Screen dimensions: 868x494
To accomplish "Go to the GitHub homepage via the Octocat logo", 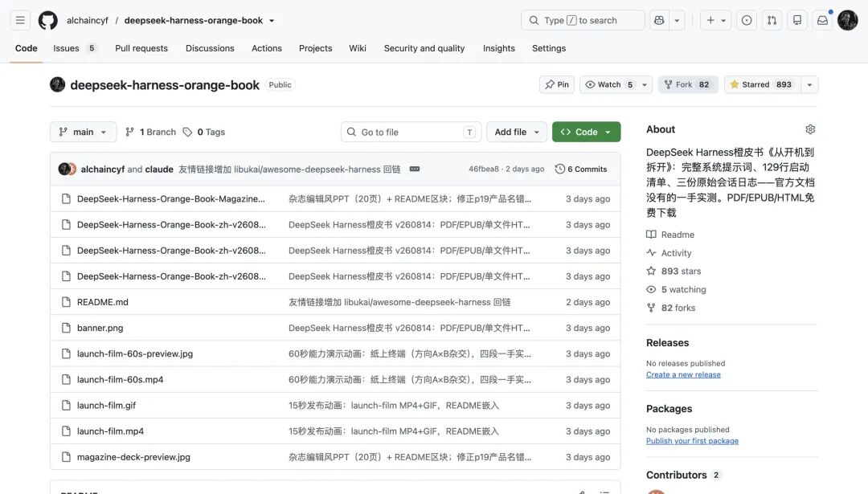I will point(47,20).
